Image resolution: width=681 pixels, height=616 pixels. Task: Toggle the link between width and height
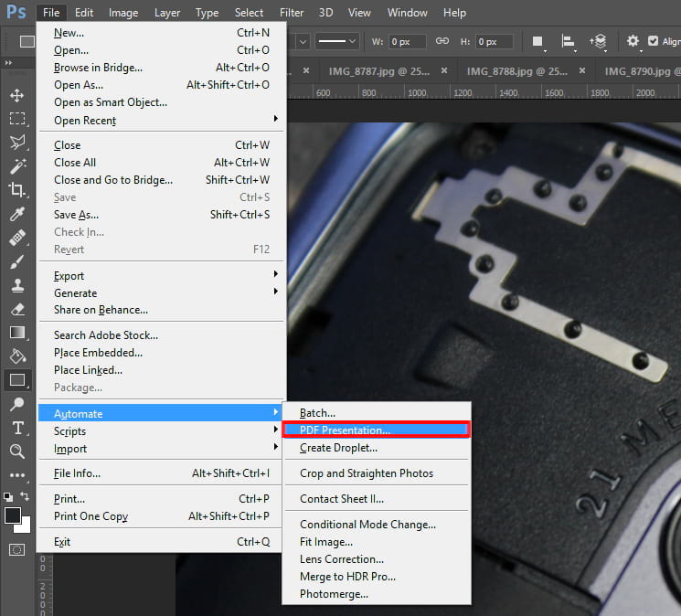(442, 41)
